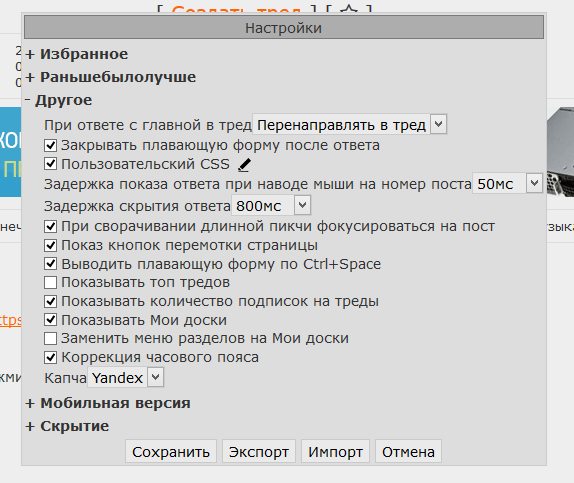The image size is (574, 483).
Task: Open the Капча Yandex dropdown
Action: (x=126, y=378)
